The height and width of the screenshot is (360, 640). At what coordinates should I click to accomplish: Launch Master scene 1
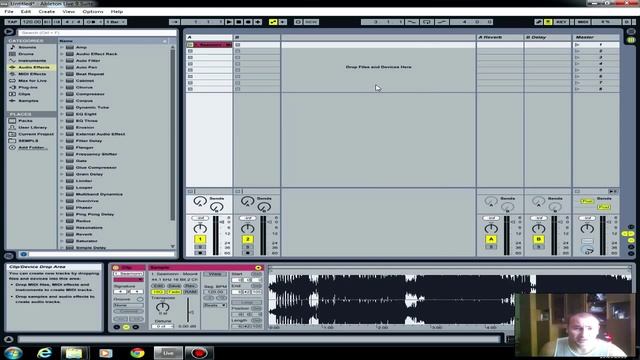[x=577, y=45]
